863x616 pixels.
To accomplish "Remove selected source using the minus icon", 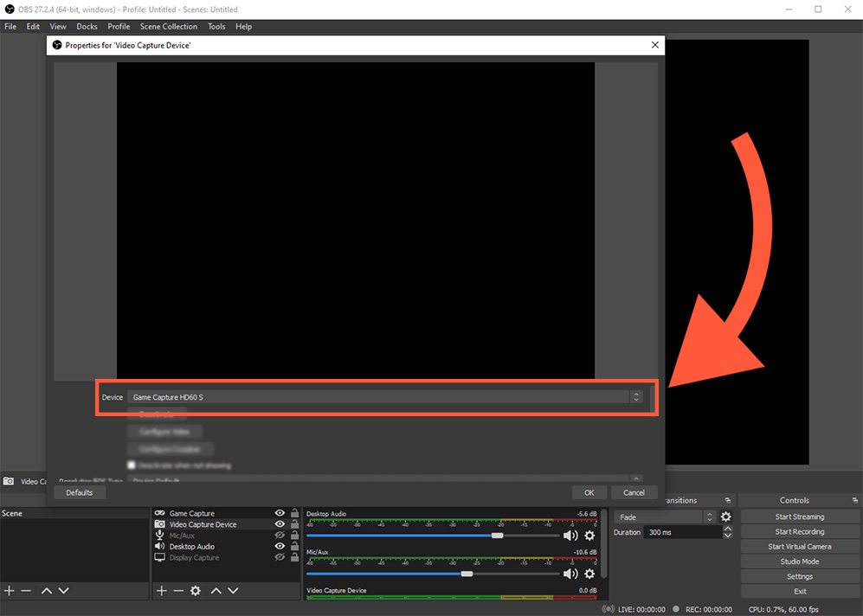I will coord(178,590).
